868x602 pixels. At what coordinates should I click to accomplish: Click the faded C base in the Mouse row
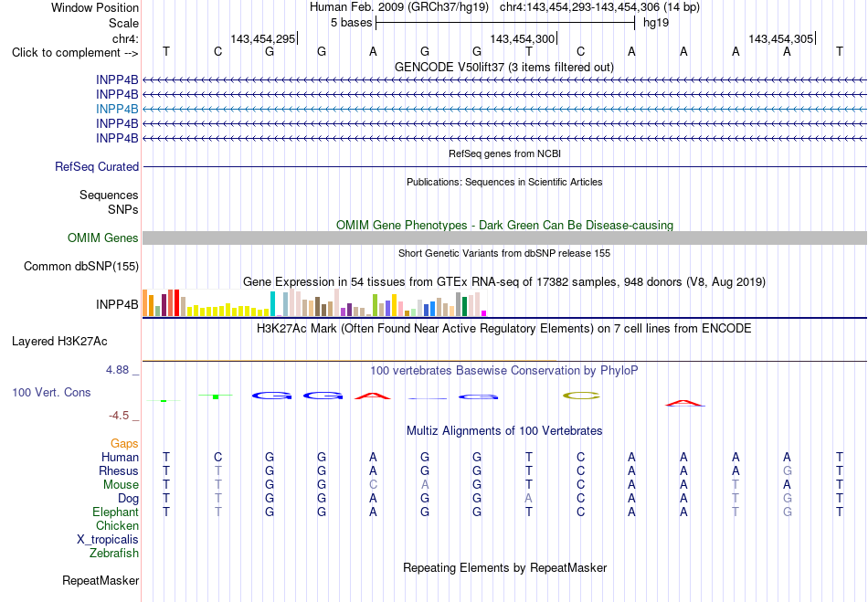click(373, 485)
